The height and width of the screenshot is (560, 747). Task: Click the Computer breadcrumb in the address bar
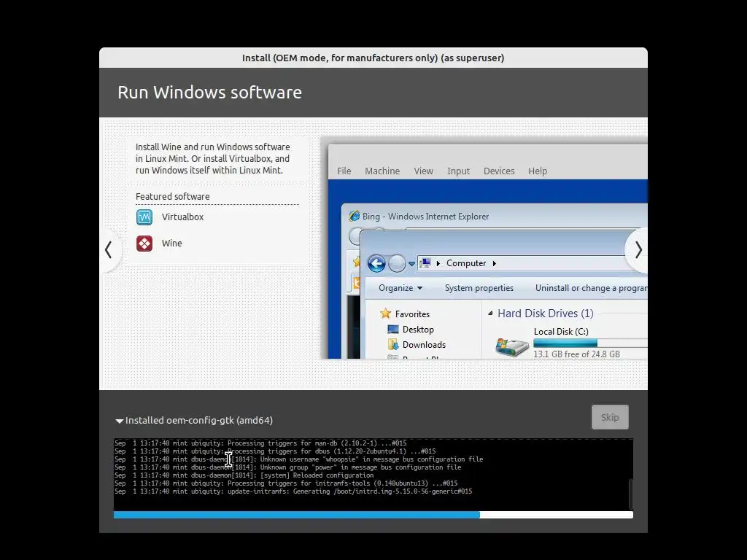(466, 262)
